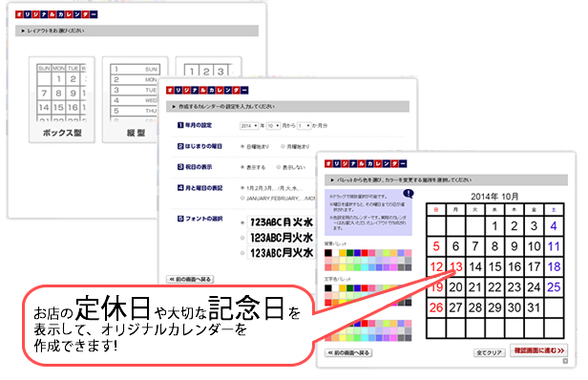Select date 15 in the calendar

pos(494,266)
